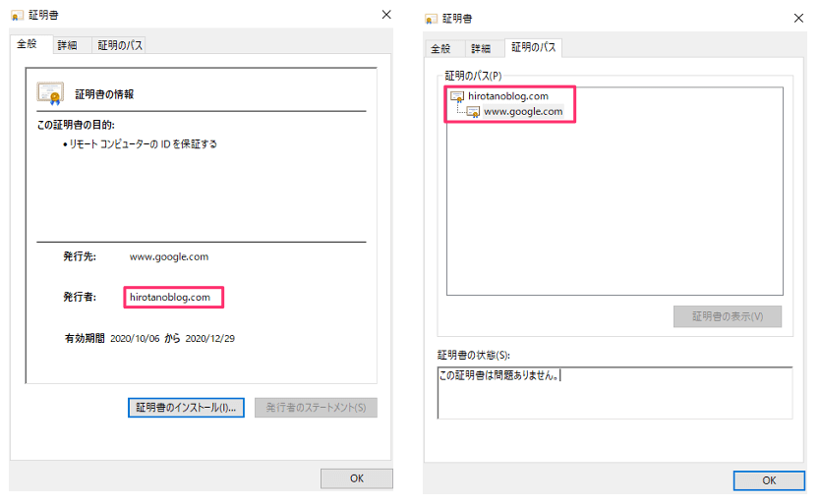This screenshot has width=820, height=504.
Task: Click the 証明書の情報 heading
Action: point(104,94)
